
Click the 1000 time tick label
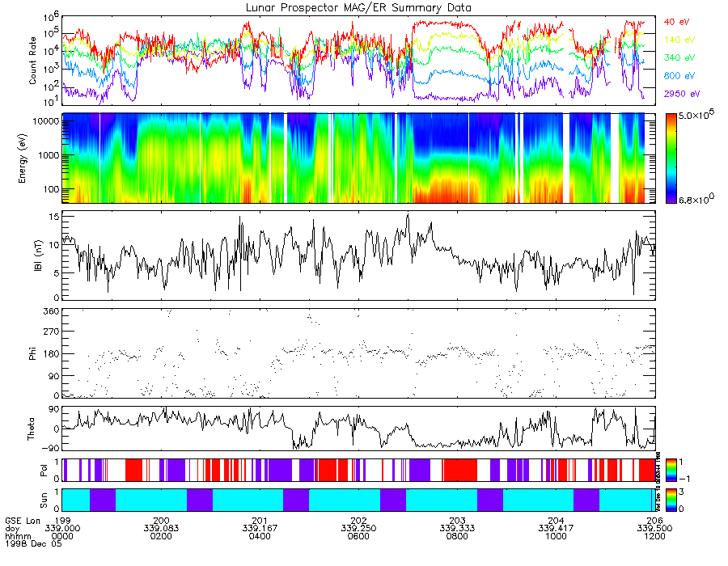coord(556,536)
